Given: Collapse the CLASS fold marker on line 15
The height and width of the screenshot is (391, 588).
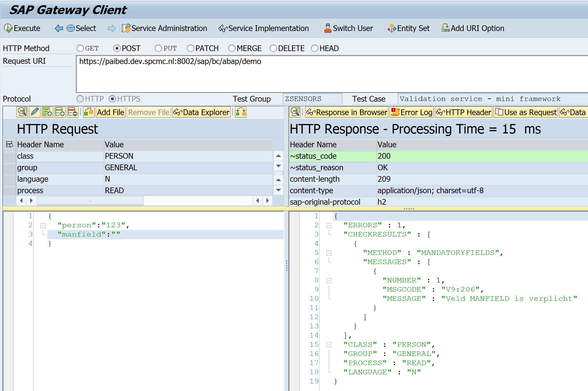Looking at the screenshot, I should coord(329,345).
